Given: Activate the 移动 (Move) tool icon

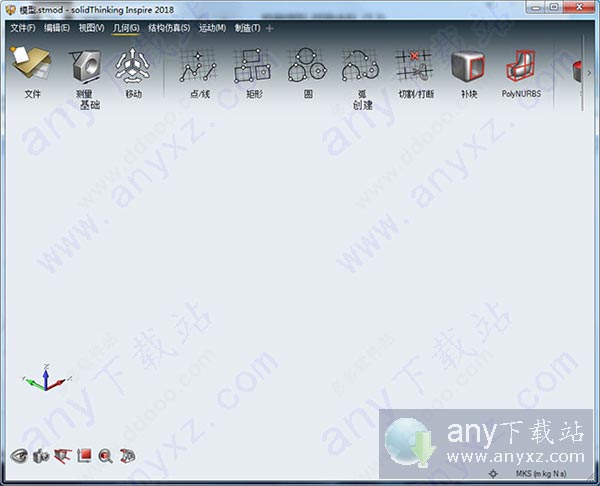Looking at the screenshot, I should pyautogui.click(x=132, y=65).
